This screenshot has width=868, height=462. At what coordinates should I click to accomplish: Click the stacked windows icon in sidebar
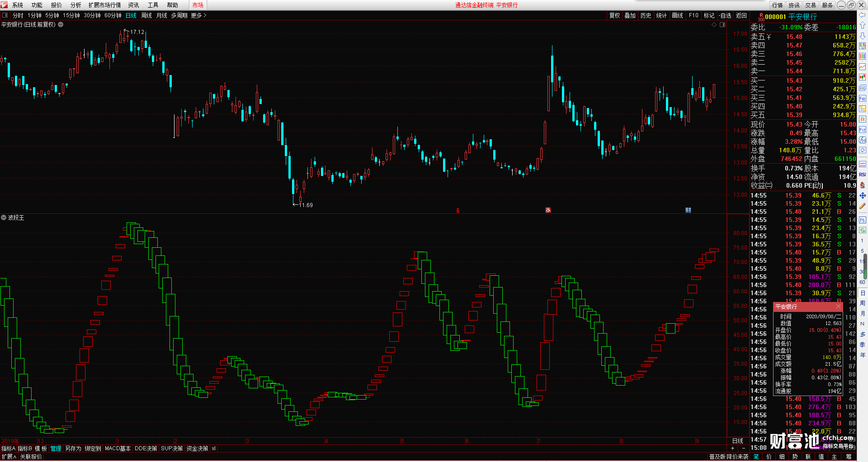point(862,88)
